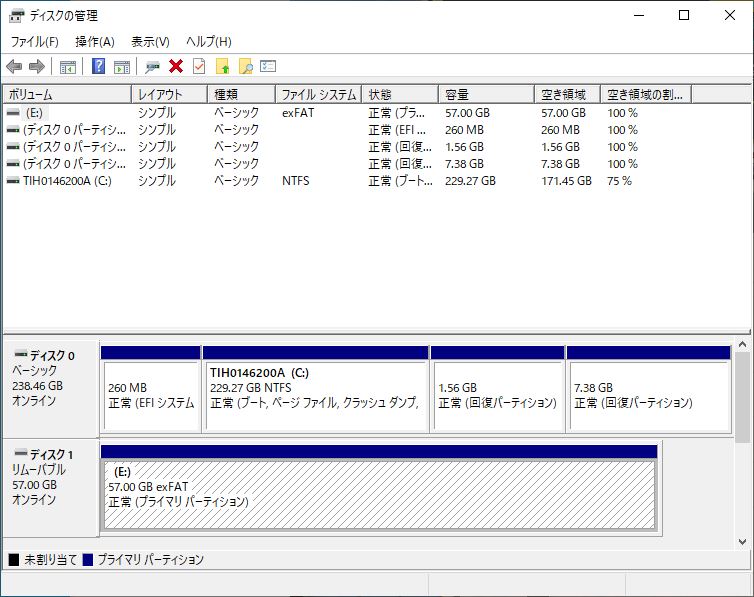Select the 1.56 GB 回復パーティション block
Image resolution: width=754 pixels, height=597 pixels.
(x=498, y=389)
